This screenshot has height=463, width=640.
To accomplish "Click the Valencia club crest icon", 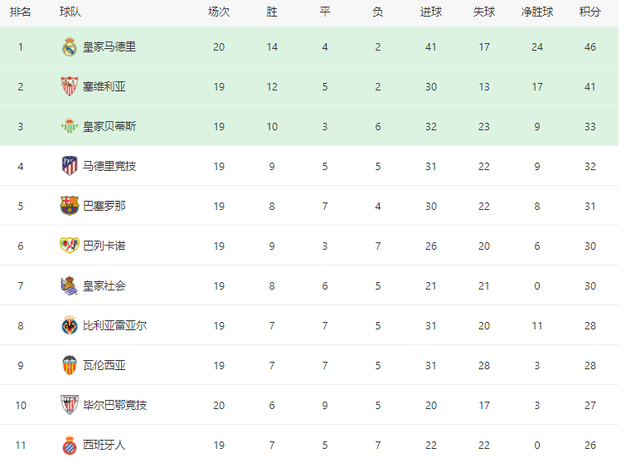I will coord(69,365).
